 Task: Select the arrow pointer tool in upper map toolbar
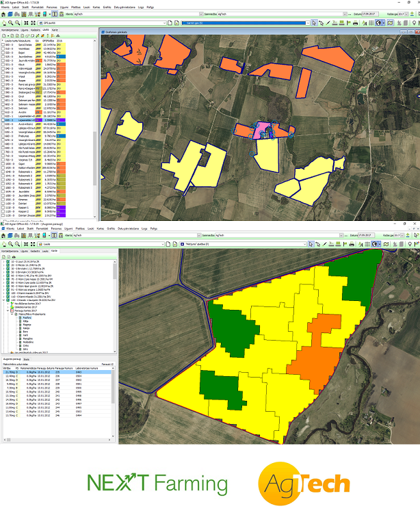tap(314, 23)
